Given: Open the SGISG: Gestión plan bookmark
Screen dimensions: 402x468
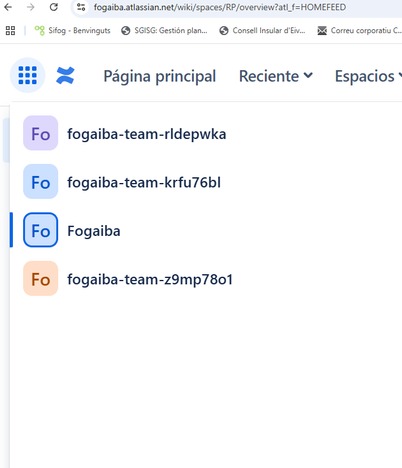Looking at the screenshot, I should pos(164,31).
